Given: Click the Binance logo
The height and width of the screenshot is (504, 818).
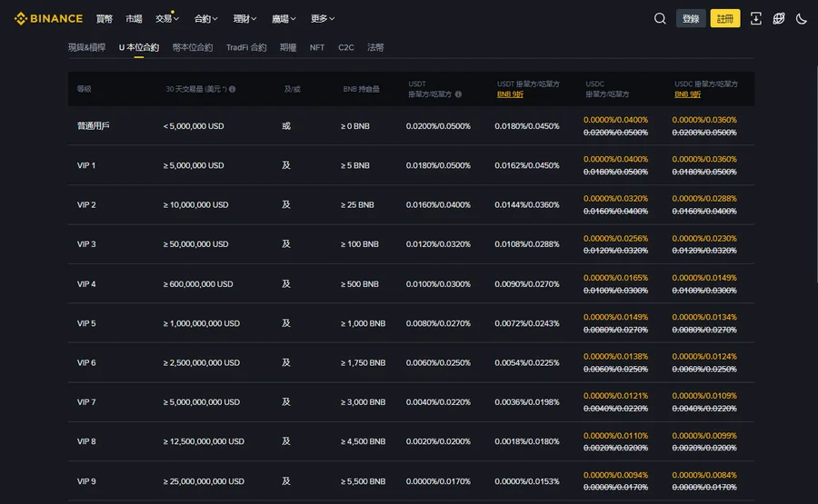Looking at the screenshot, I should [48, 19].
